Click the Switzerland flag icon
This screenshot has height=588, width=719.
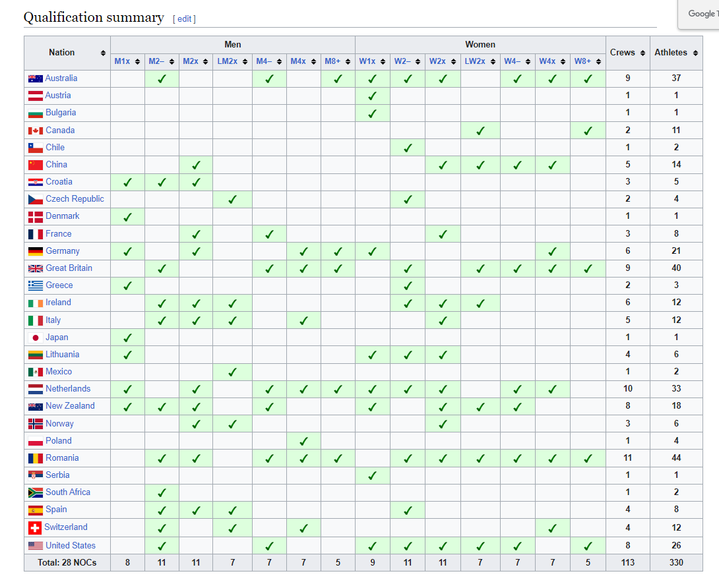point(35,528)
